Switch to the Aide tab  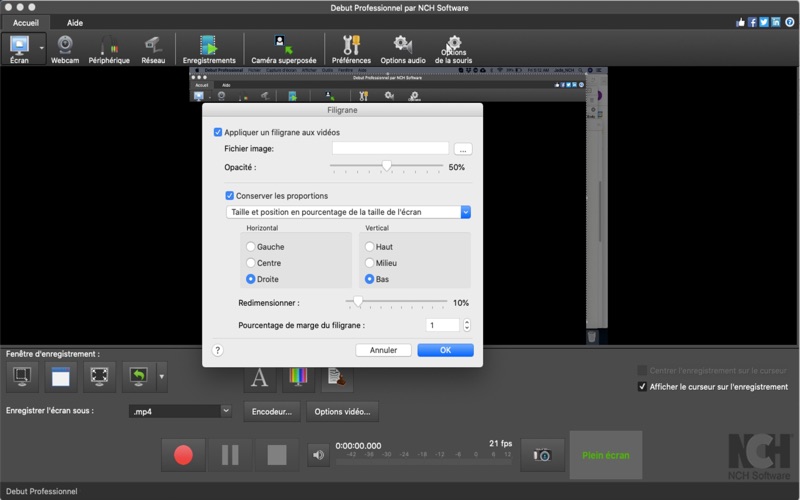(74, 22)
